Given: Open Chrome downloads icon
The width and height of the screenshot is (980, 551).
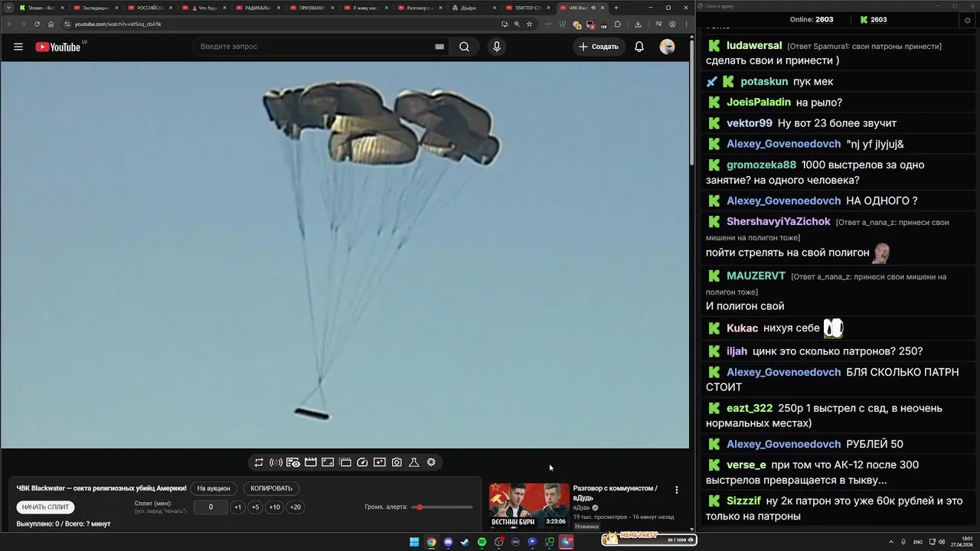Looking at the screenshot, I should 638,24.
